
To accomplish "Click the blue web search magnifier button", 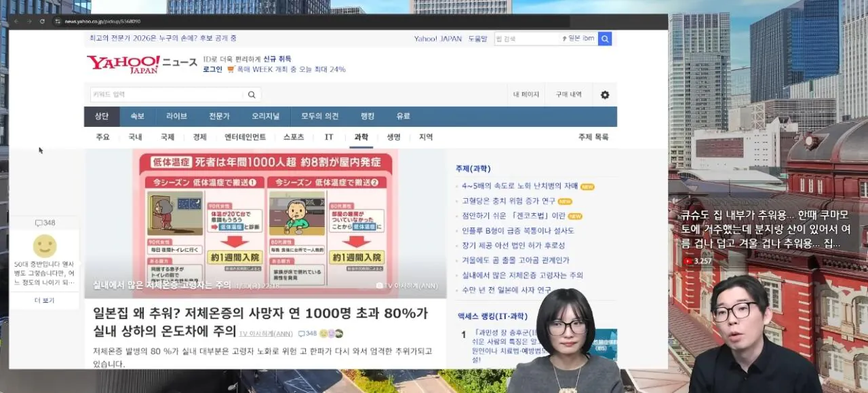I will [604, 39].
